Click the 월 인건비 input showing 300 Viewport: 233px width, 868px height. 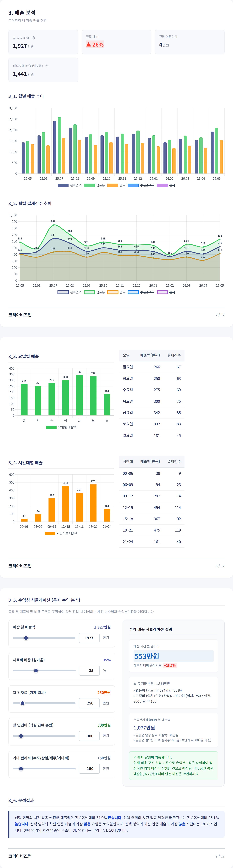click(89, 736)
